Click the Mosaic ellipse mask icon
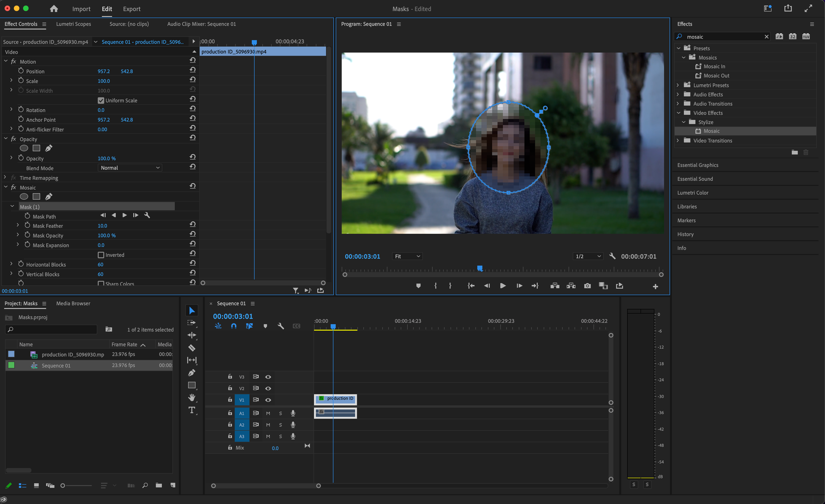825x504 pixels. [24, 197]
